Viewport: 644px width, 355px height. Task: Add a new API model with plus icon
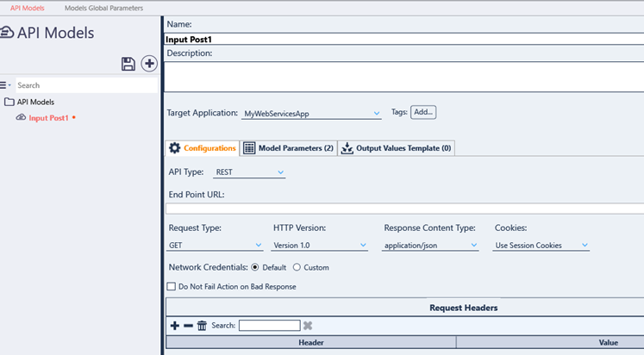(149, 64)
